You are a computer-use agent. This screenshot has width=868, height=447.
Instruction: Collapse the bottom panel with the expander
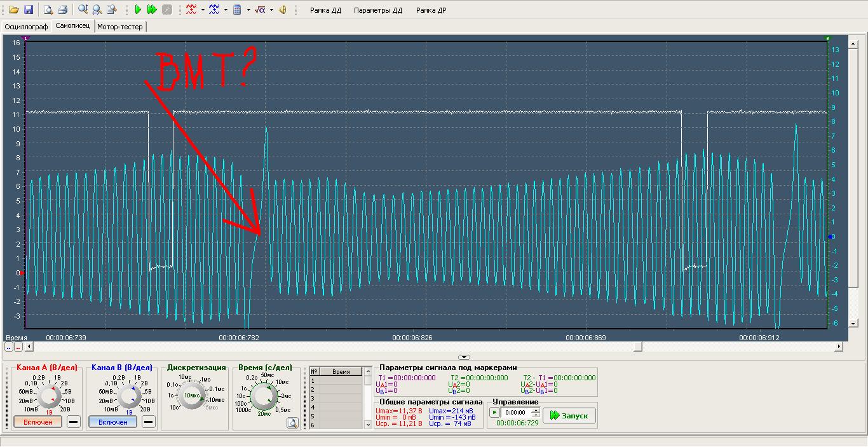coord(465,357)
